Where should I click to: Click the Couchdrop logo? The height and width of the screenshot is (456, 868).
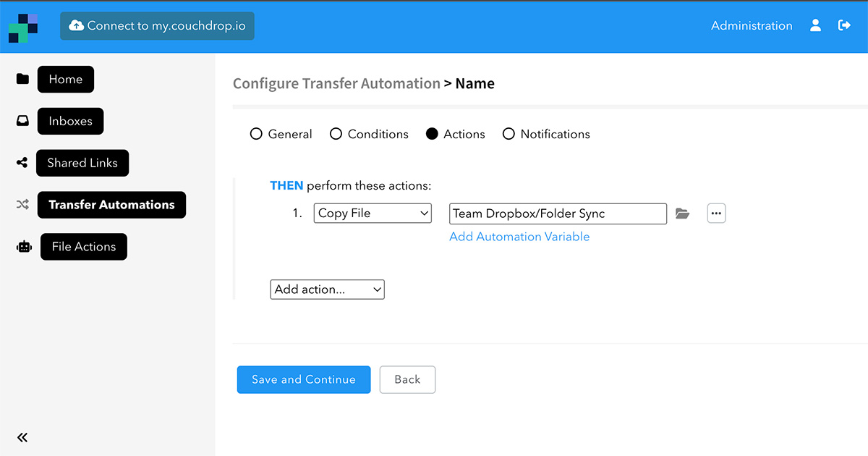[23, 27]
